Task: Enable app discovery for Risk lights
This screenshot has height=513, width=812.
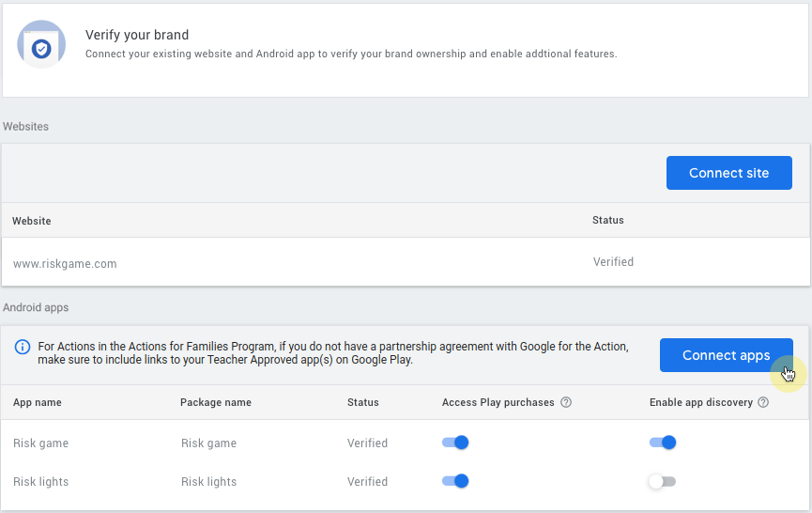Action: point(662,481)
